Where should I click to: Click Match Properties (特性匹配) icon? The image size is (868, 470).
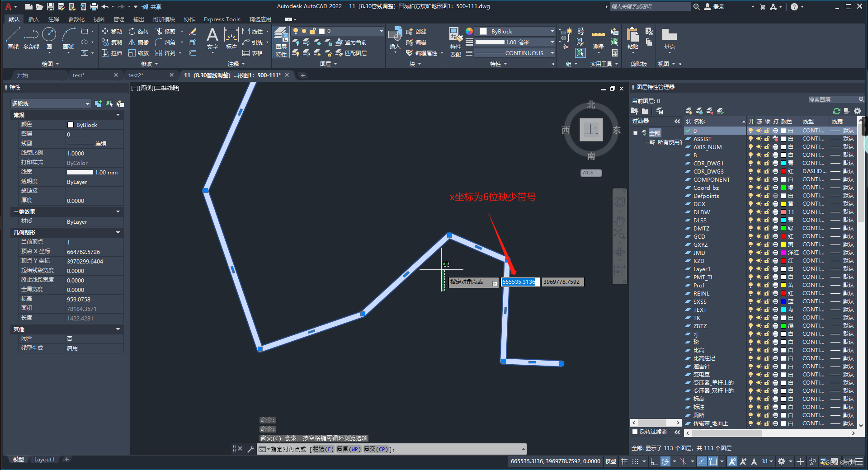pyautogui.click(x=456, y=42)
